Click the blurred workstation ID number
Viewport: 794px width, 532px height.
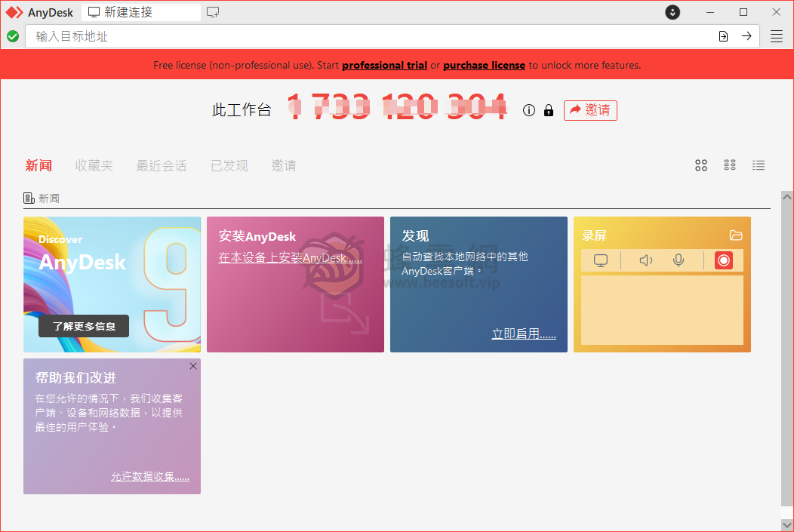click(397, 106)
